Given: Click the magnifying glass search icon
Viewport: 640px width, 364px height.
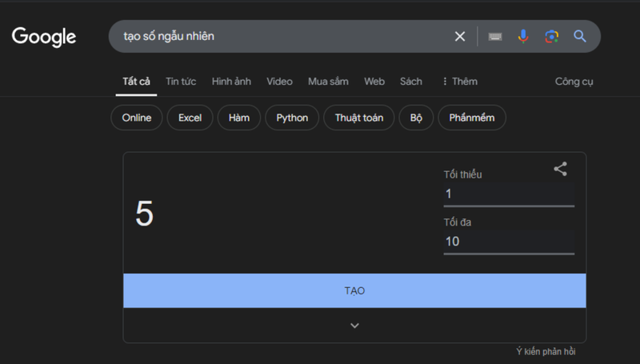Looking at the screenshot, I should [579, 36].
